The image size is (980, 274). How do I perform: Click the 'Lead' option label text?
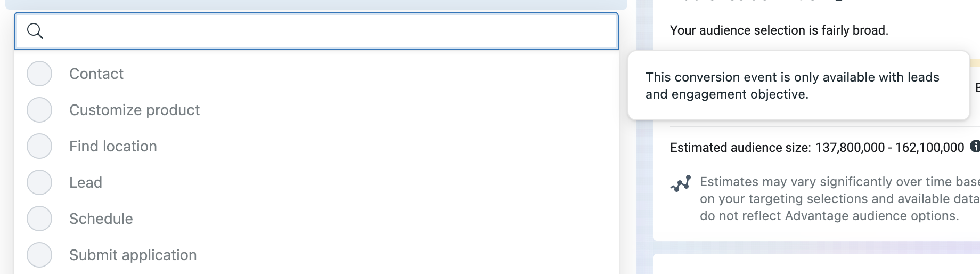point(86,182)
